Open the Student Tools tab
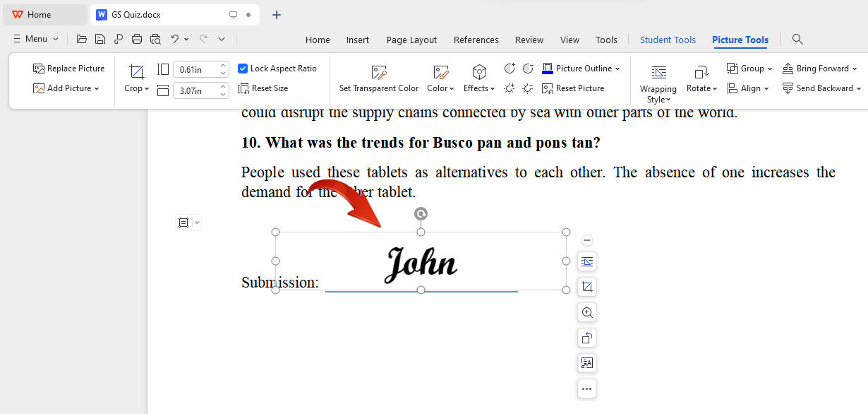This screenshot has height=414, width=868. coord(668,40)
